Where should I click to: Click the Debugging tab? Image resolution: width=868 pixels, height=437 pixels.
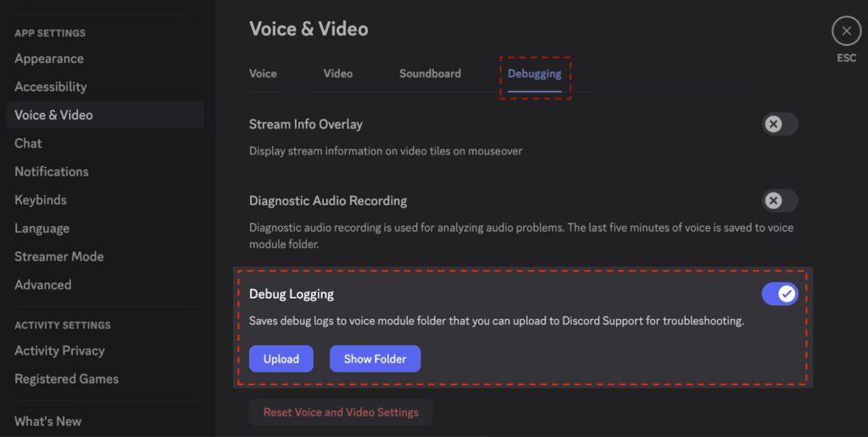coord(534,74)
